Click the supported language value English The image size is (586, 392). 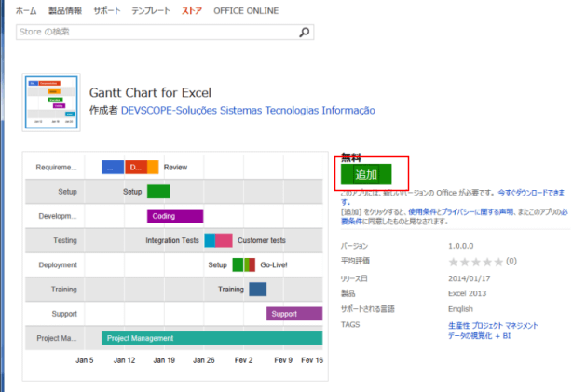[460, 309]
